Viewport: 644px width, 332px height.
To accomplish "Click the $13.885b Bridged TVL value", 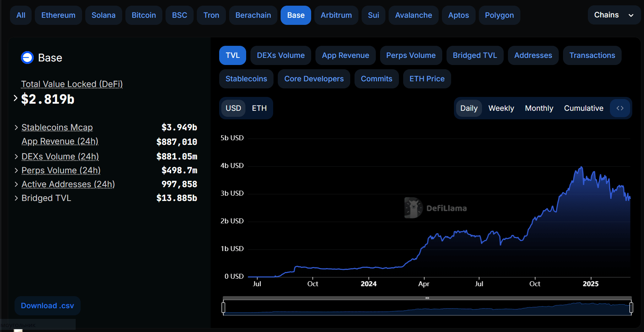I will click(x=177, y=198).
